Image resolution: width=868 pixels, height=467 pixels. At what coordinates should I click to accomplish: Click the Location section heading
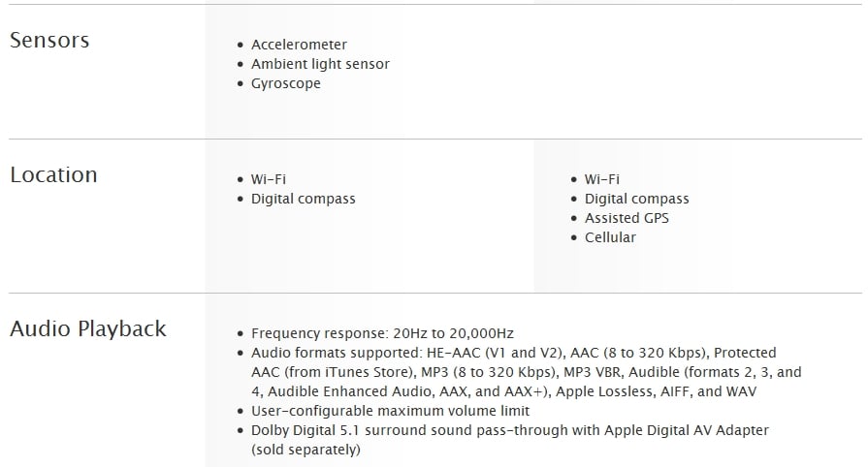(x=53, y=174)
